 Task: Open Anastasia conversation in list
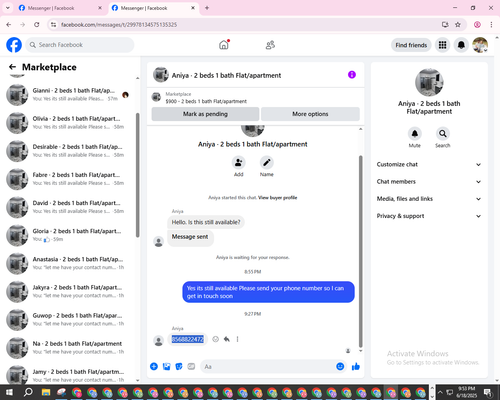(68, 263)
